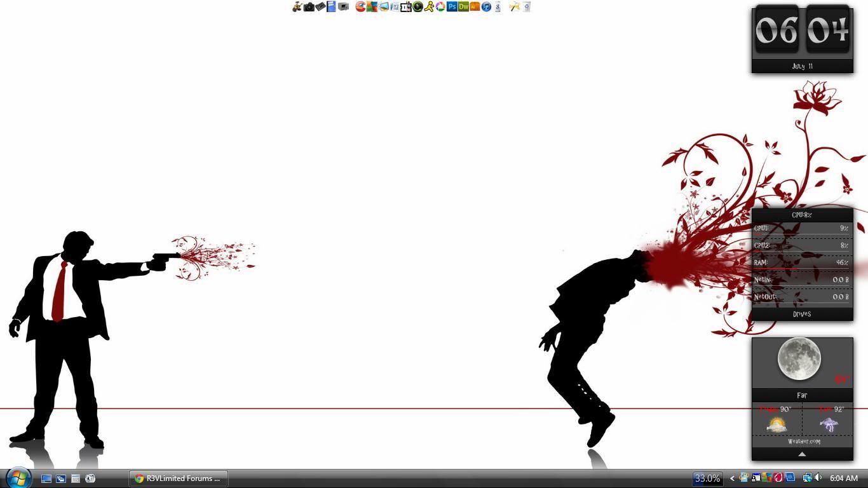Image resolution: width=868 pixels, height=488 pixels.
Task: Open the gray safe icon in dock
Action: click(x=343, y=7)
